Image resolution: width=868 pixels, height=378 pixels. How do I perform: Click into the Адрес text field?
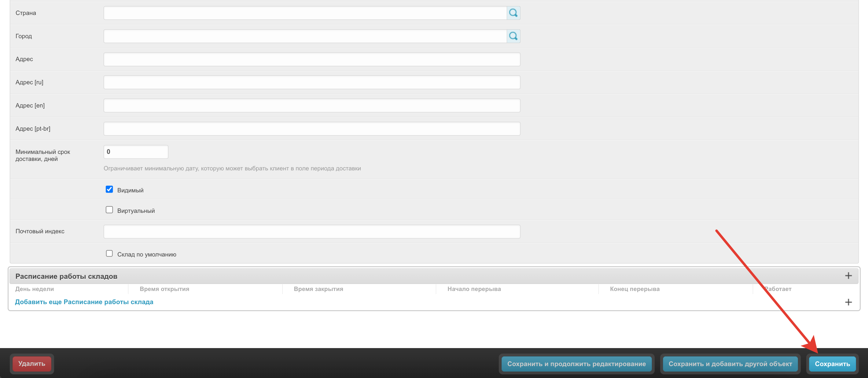click(x=312, y=59)
